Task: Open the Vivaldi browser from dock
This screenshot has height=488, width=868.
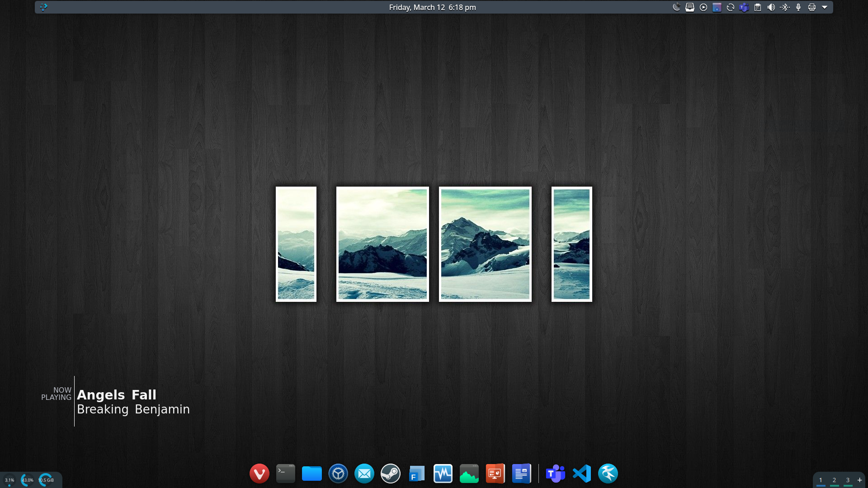Action: click(x=259, y=474)
